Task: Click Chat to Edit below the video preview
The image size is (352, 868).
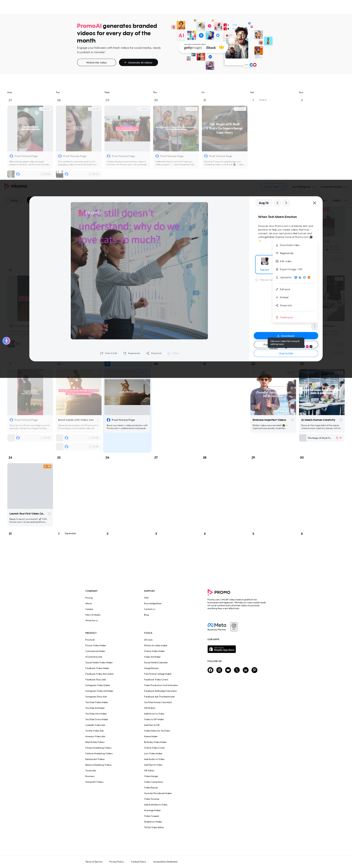Action: 109,353
